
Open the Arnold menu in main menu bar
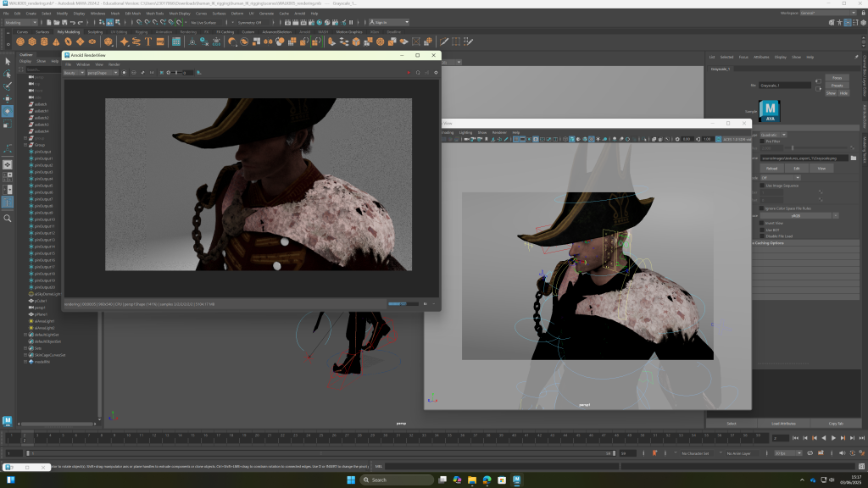point(299,14)
